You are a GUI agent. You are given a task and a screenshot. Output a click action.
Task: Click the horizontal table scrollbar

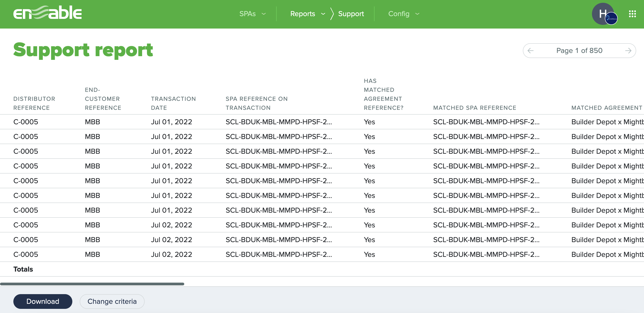click(92, 284)
